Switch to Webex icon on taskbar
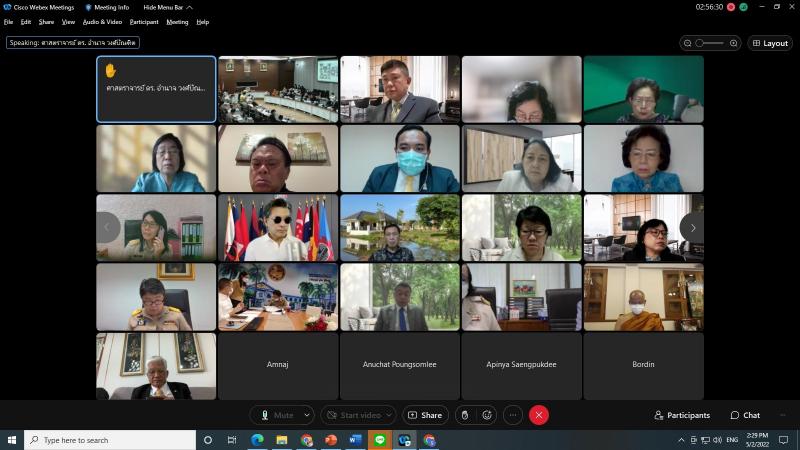Viewport: 800px width, 450px height. coord(404,440)
